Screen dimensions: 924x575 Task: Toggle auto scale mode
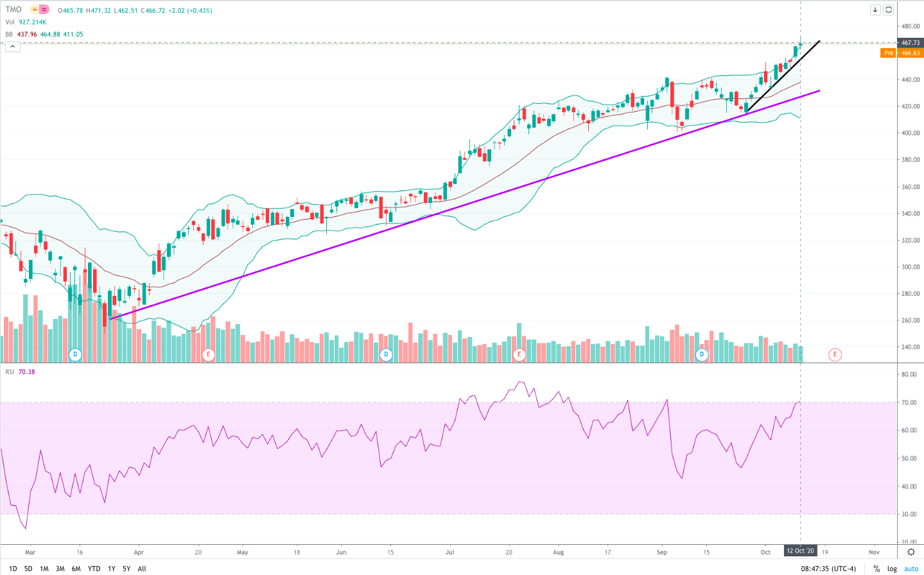click(x=911, y=569)
